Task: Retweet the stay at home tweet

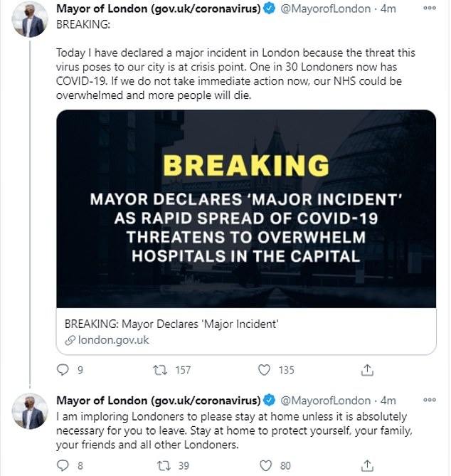Action: [x=162, y=465]
